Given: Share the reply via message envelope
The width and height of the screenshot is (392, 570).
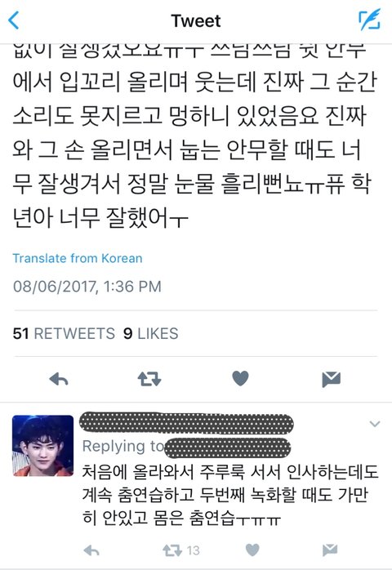Looking at the screenshot, I should [x=330, y=550].
